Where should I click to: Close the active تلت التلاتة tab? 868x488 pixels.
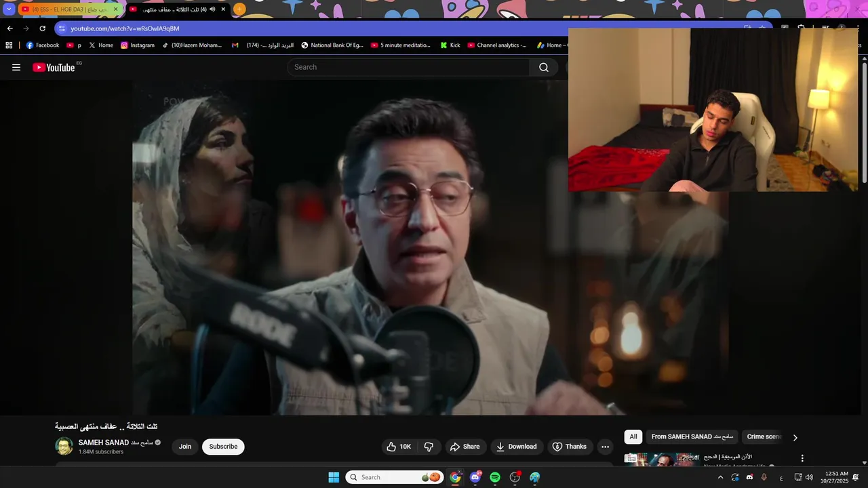(x=223, y=9)
